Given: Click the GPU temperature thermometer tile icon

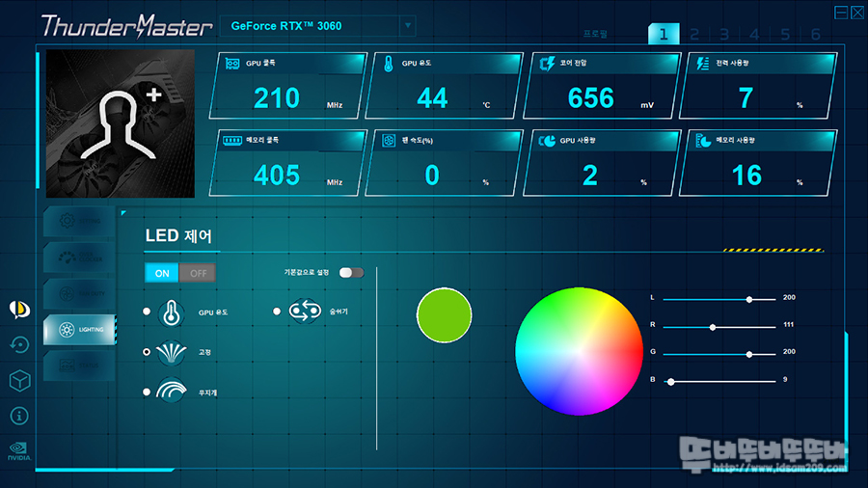Looking at the screenshot, I should coord(389,65).
